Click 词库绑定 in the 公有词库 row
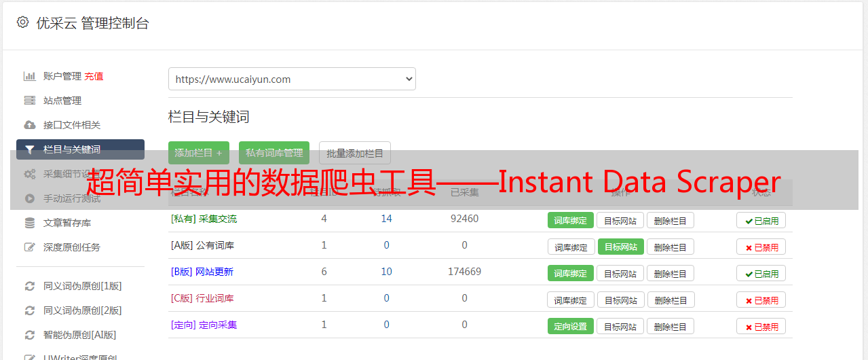868x360 pixels. tap(571, 247)
